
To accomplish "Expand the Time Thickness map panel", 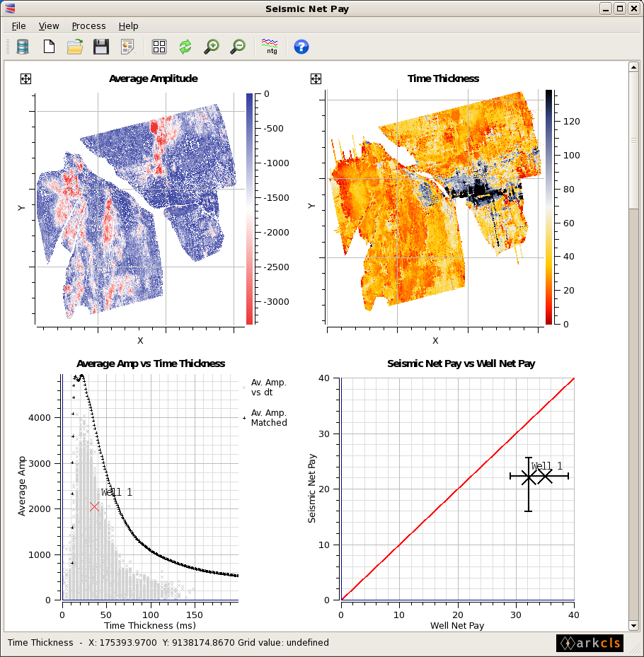I will coord(316,79).
